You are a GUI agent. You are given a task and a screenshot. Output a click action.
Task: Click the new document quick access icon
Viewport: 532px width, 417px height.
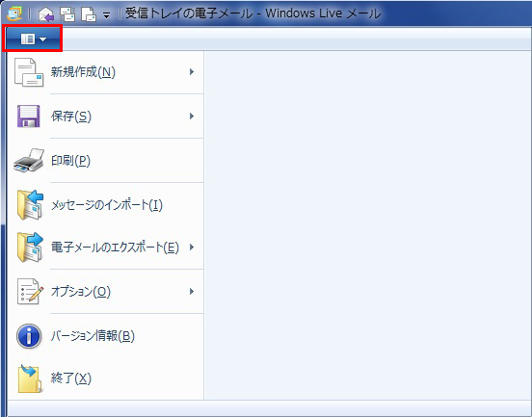89,14
